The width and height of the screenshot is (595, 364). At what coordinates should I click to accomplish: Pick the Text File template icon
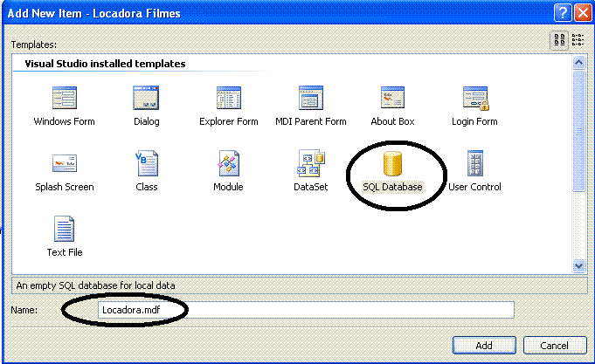click(64, 229)
